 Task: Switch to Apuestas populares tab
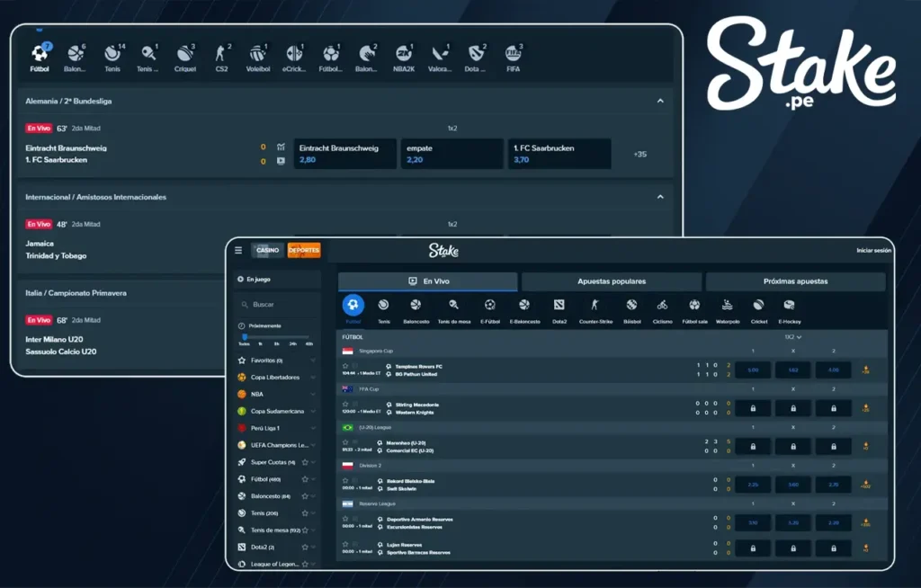pyautogui.click(x=612, y=281)
